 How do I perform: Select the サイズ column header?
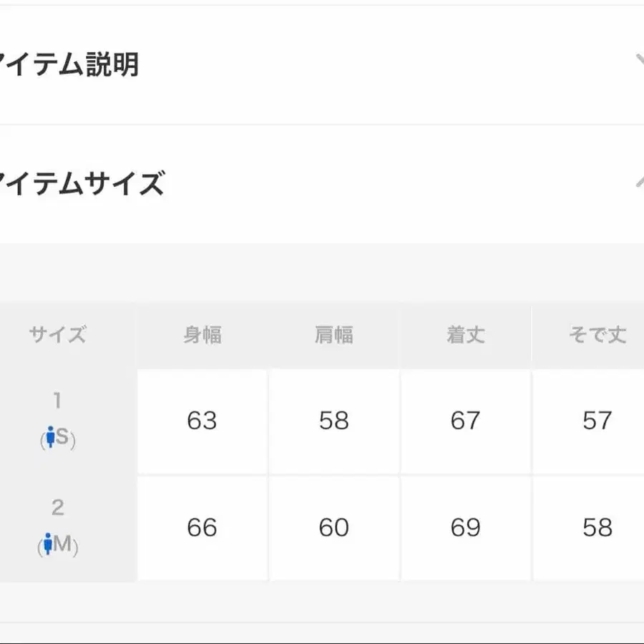(57, 335)
